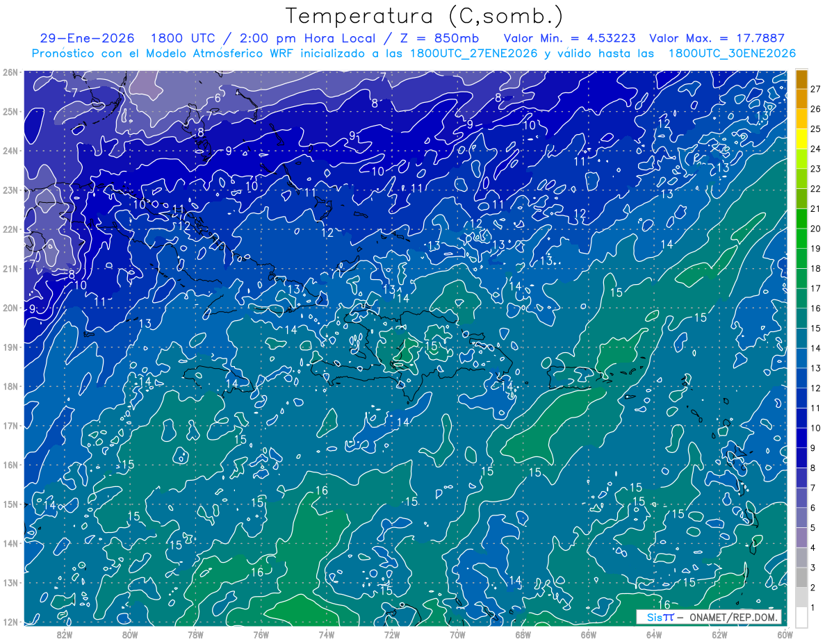834x644 pixels.
Task: Click the topmost brown swatch of the color scale
Action: (801, 79)
